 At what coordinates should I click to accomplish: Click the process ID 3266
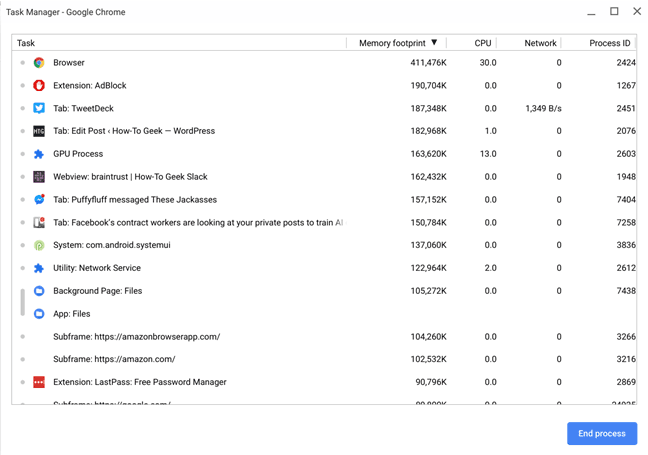(x=626, y=337)
